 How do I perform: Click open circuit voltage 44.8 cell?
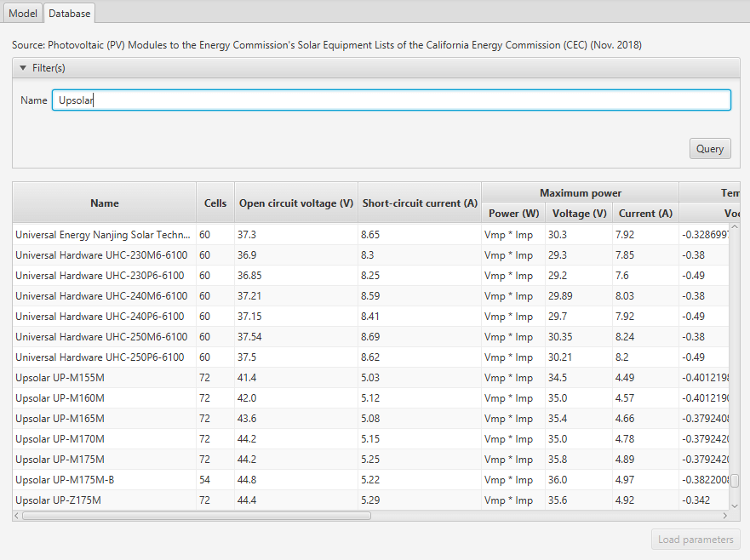[296, 480]
